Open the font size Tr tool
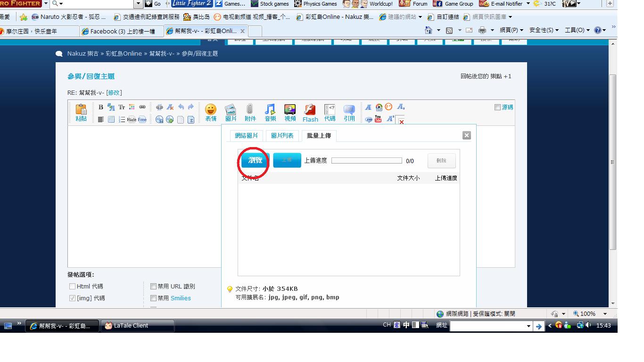The image size is (644, 362). 122,107
